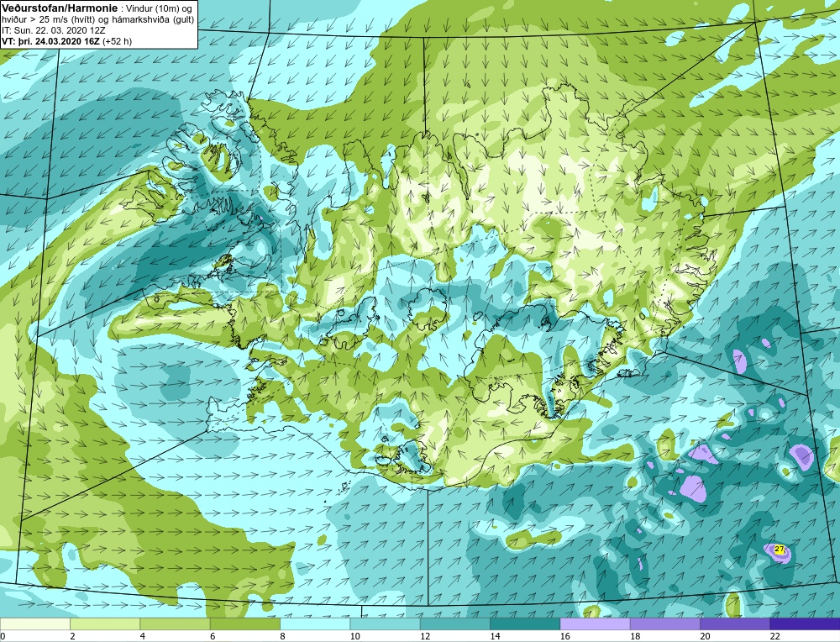The image size is (840, 642).
Task: Click the legend scale label '10'
Action: coord(354,636)
